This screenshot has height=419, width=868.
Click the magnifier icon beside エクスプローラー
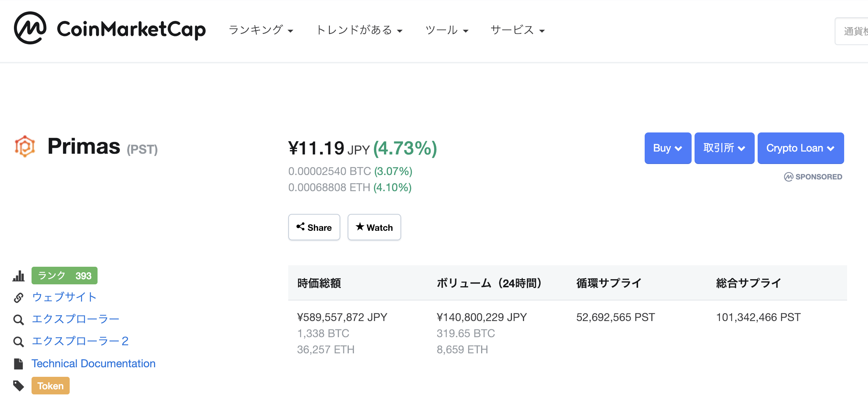coord(18,320)
